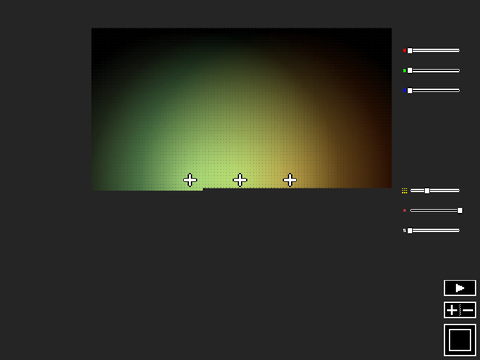Click the handle of the small red dot slider
480x360 pixels.
[460, 211]
